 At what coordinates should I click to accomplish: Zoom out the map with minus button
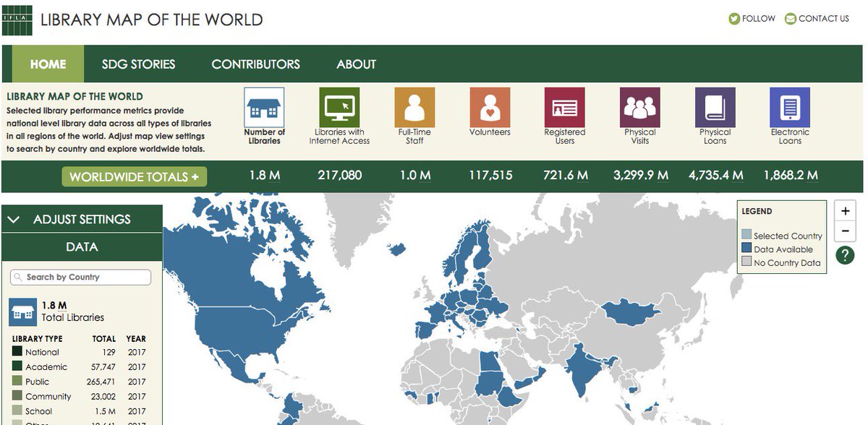click(x=845, y=231)
